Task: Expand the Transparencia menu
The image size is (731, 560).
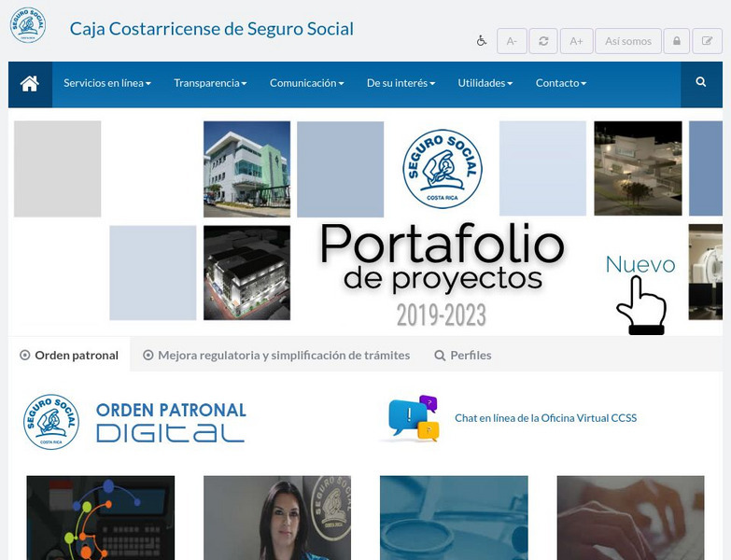Action: [210, 83]
